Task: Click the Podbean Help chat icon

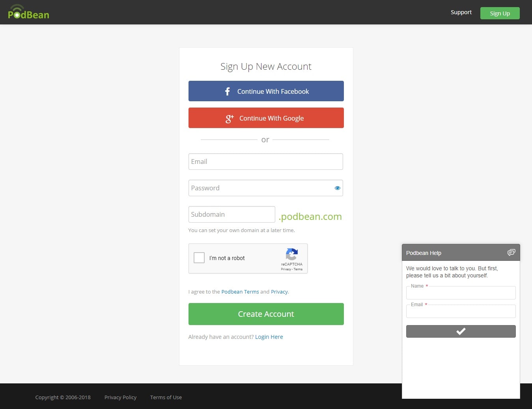Action: click(511, 253)
